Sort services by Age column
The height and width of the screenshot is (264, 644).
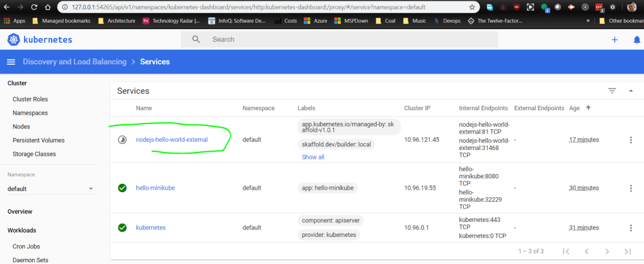[x=575, y=108]
